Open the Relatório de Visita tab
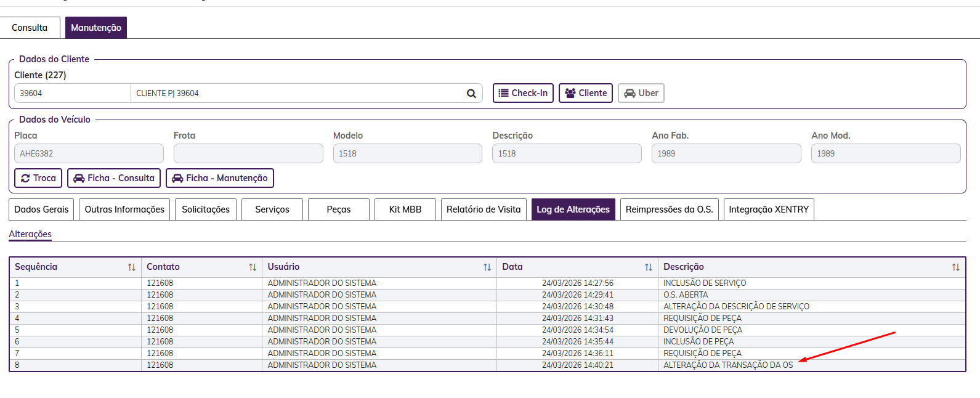Viewport: 980px width, 398px height. pyautogui.click(x=484, y=209)
